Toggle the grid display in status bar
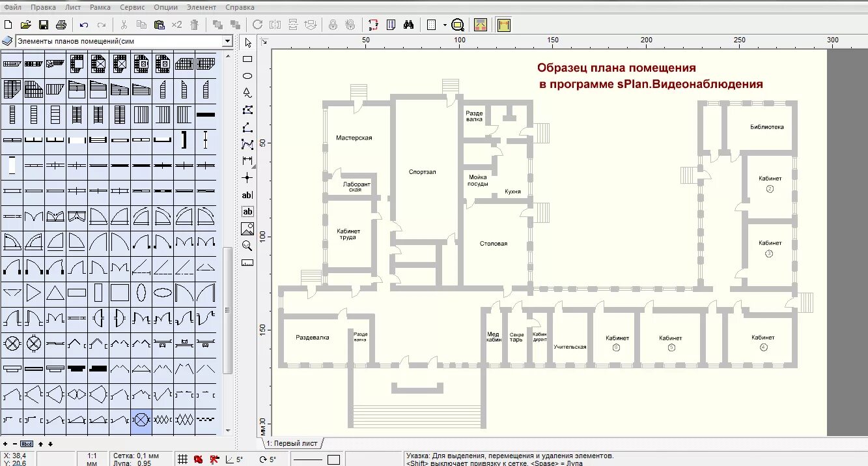This screenshot has width=868, height=466. click(x=183, y=459)
